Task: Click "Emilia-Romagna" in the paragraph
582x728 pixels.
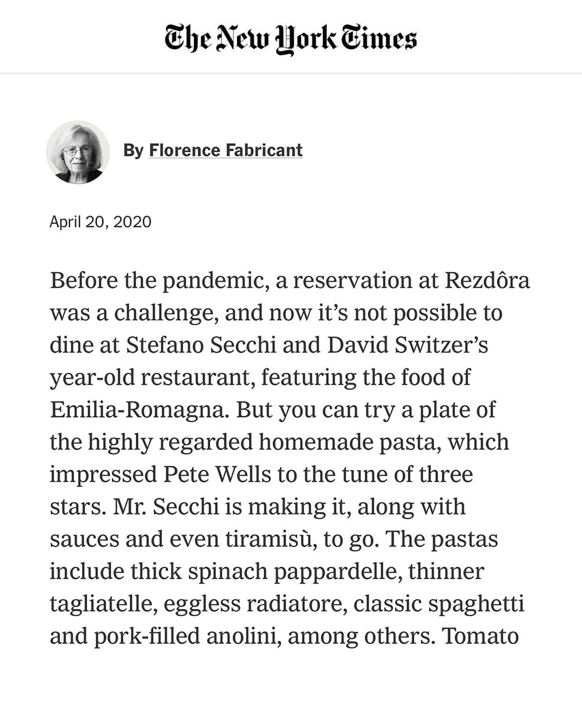Action: click(x=137, y=410)
